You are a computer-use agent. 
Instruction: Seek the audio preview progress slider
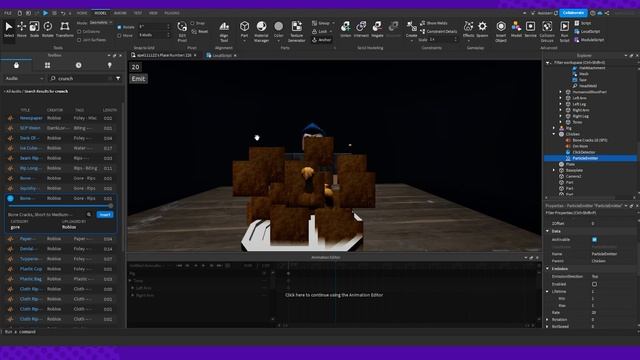tap(60, 206)
